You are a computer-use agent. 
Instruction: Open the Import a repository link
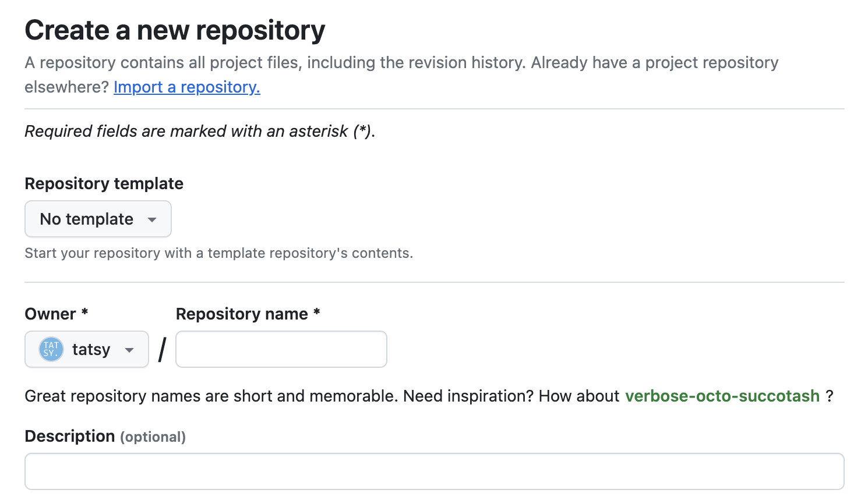tap(187, 87)
